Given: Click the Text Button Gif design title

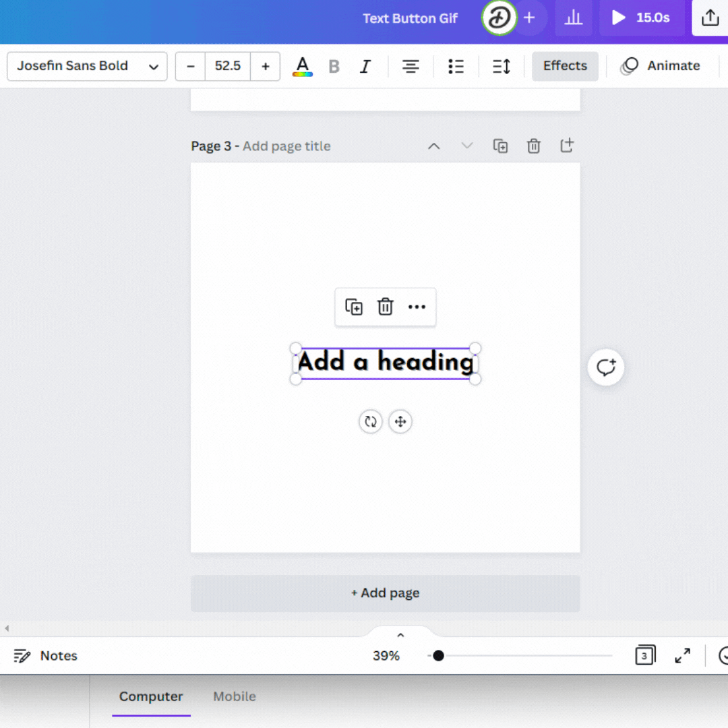Looking at the screenshot, I should [410, 18].
